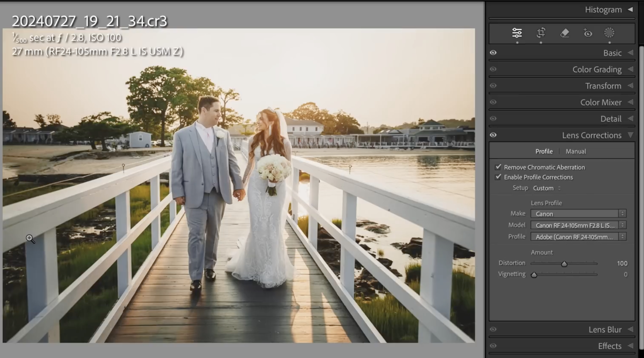Open the Adobe lens Profile dropdown
This screenshot has height=358, width=644.
[578, 237]
